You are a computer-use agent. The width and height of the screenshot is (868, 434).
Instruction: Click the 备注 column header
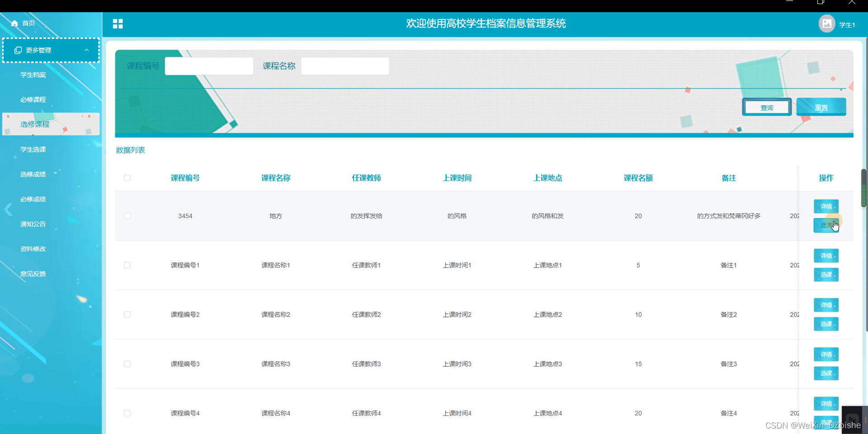point(729,178)
